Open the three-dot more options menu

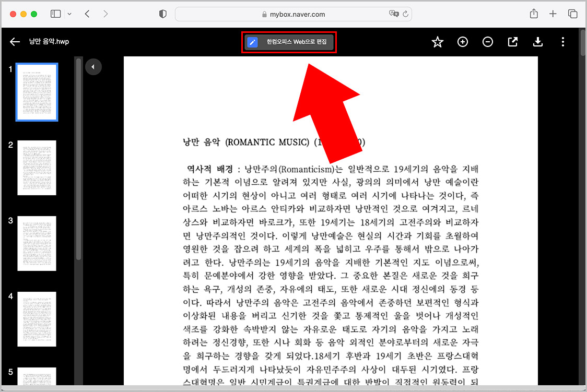562,42
